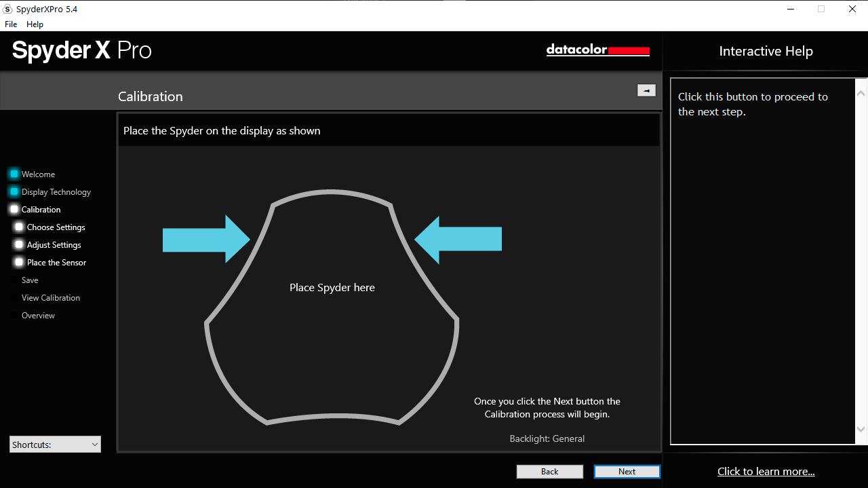
Task: Open the Click to learn more link
Action: coord(766,472)
